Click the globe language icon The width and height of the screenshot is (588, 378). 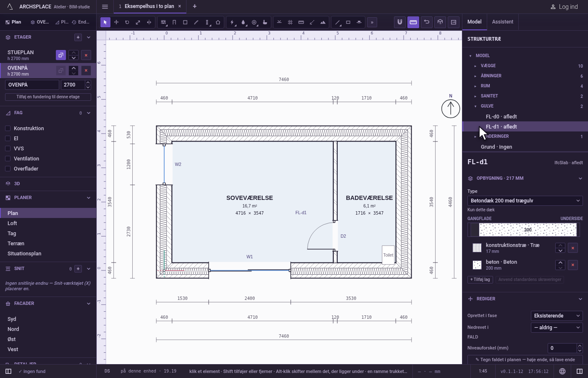click(x=562, y=371)
